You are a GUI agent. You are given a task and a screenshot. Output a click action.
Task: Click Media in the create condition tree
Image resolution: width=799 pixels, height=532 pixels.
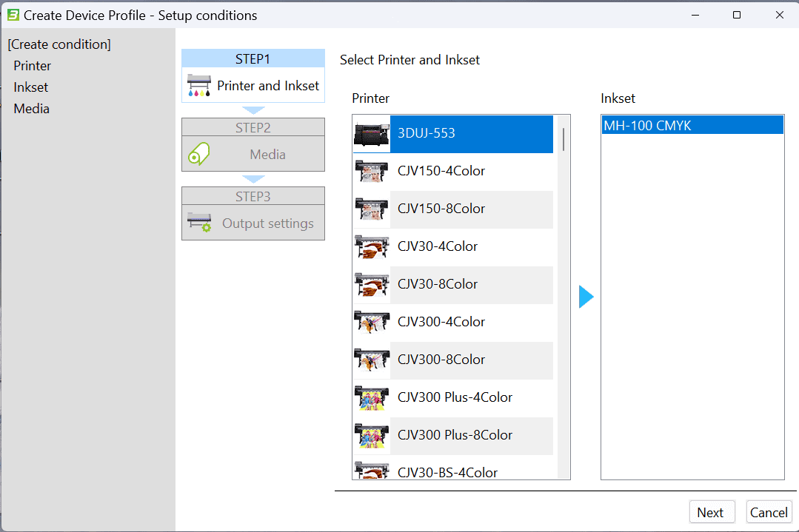tap(32, 109)
